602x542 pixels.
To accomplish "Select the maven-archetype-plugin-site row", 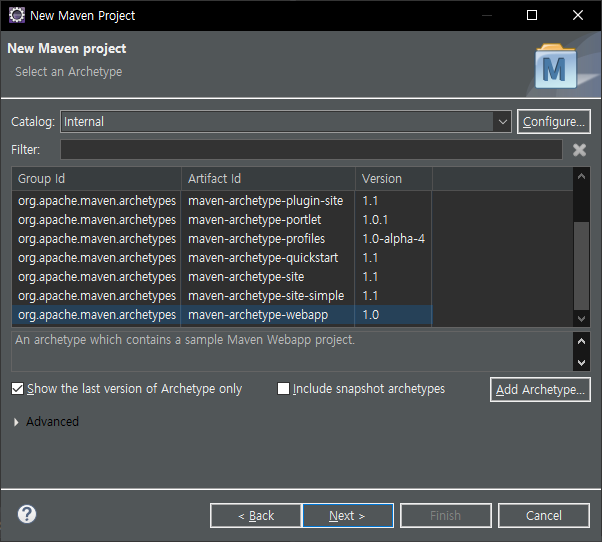I will 222,201.
